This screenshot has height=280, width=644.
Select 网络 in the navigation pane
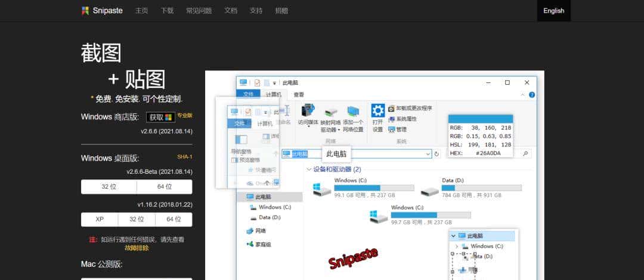[256, 231]
